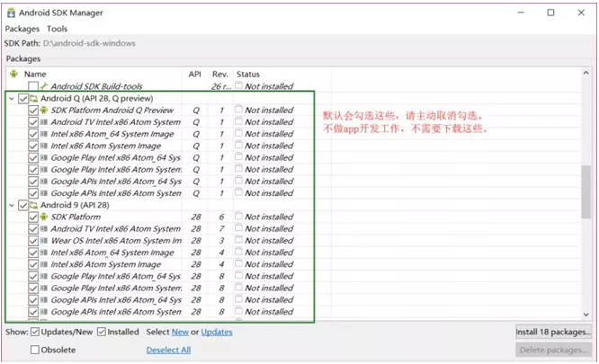Click the Updates link next to Select
The image size is (599, 364).
pyautogui.click(x=217, y=332)
